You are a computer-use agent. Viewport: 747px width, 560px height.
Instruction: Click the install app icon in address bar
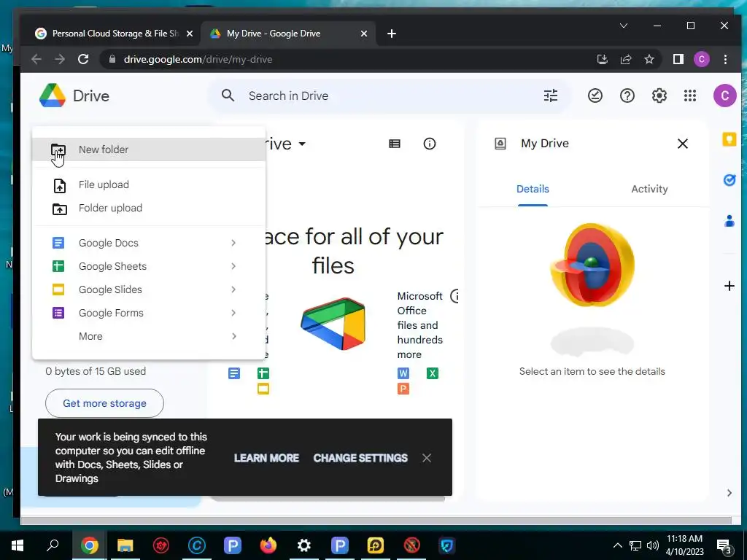pyautogui.click(x=602, y=60)
